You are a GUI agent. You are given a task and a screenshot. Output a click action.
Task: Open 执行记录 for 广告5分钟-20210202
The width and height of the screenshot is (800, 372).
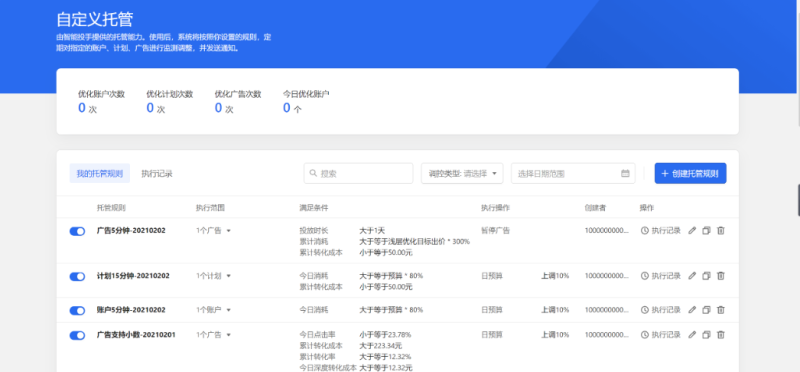point(661,231)
